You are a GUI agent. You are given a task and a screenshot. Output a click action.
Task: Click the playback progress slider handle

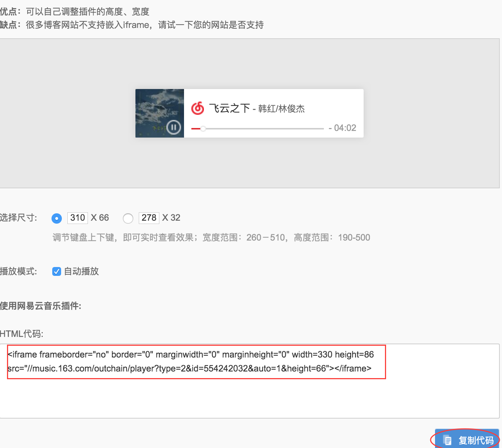(x=203, y=129)
